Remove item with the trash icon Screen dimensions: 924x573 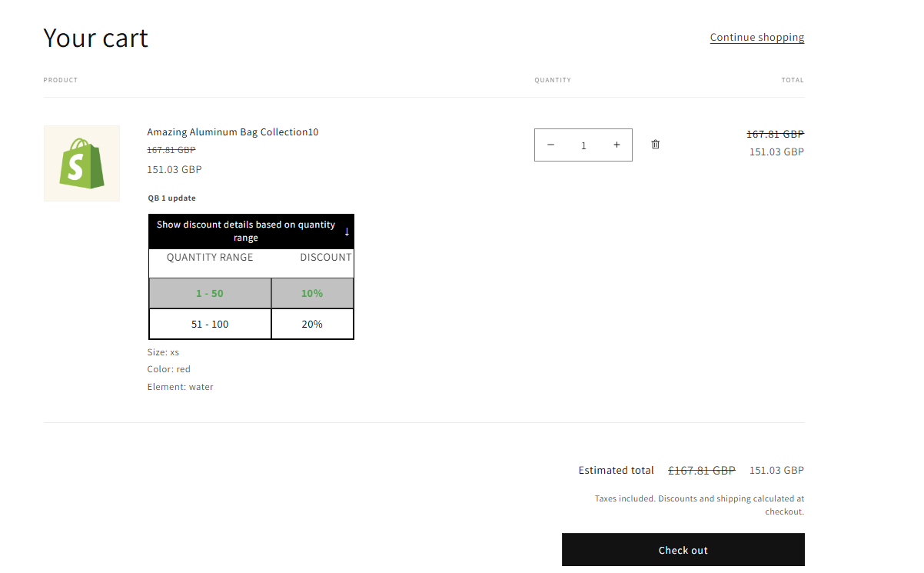pyautogui.click(x=655, y=145)
